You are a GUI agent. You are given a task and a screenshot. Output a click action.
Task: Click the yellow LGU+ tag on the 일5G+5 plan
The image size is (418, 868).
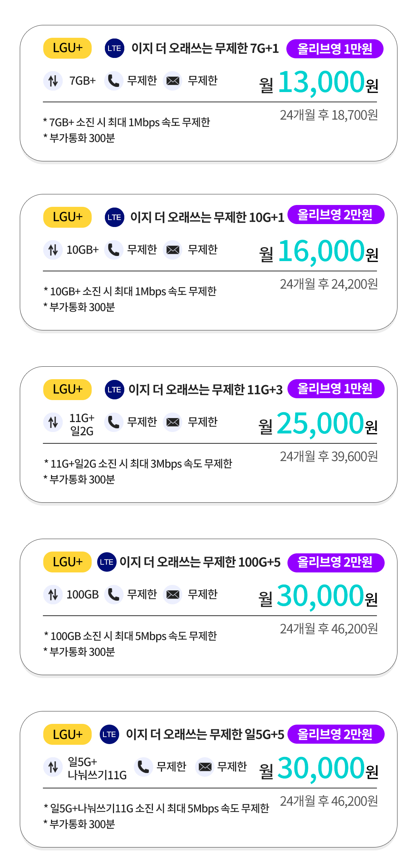tap(67, 734)
